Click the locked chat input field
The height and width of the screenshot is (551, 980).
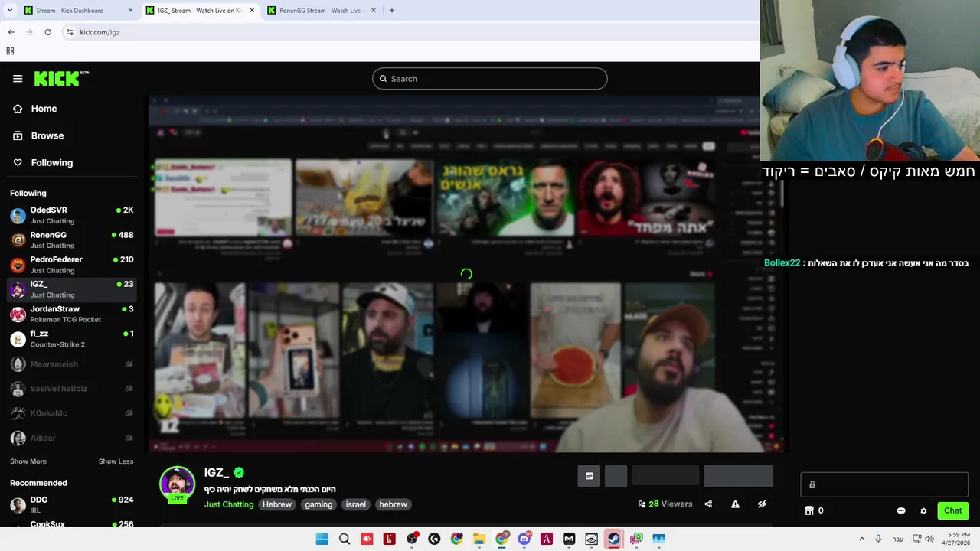point(884,484)
